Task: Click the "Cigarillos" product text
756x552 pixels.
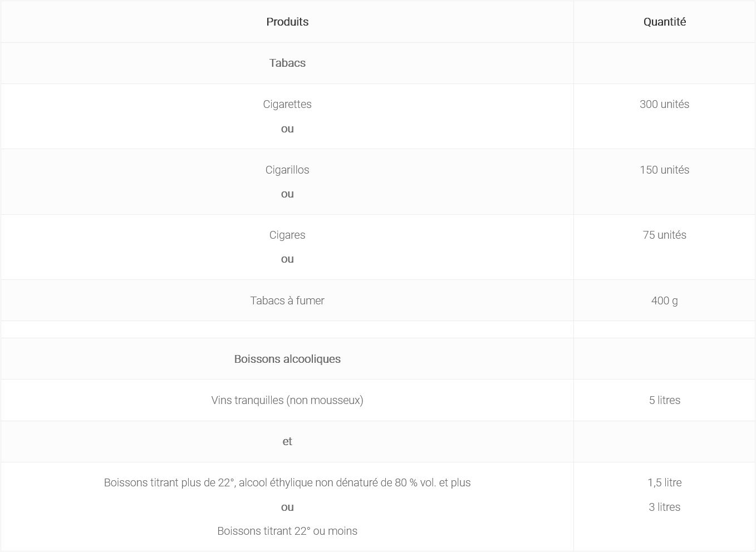Action: (287, 170)
